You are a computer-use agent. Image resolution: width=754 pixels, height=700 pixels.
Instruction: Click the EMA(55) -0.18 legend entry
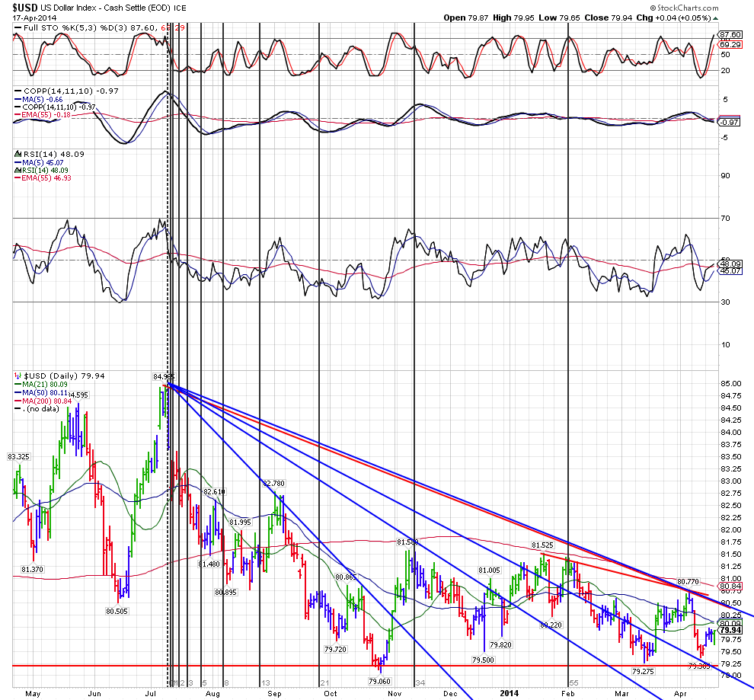point(46,114)
